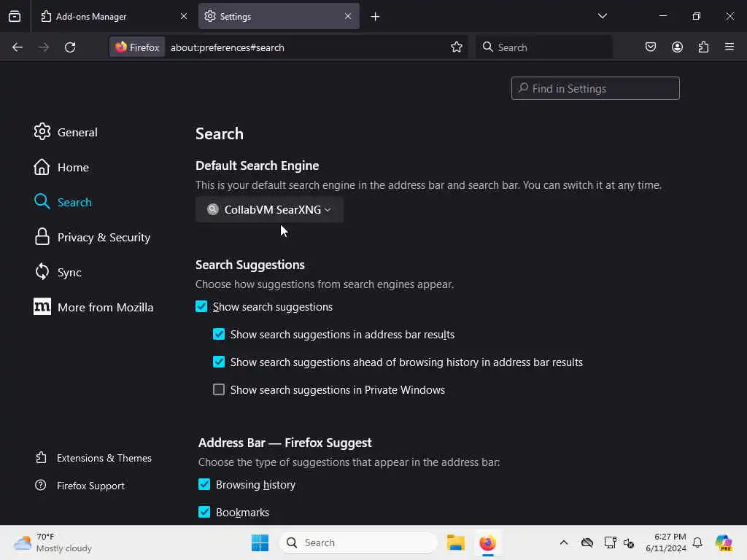The height and width of the screenshot is (560, 747).
Task: Open the Extensions puzzle icon
Action: 703,47
